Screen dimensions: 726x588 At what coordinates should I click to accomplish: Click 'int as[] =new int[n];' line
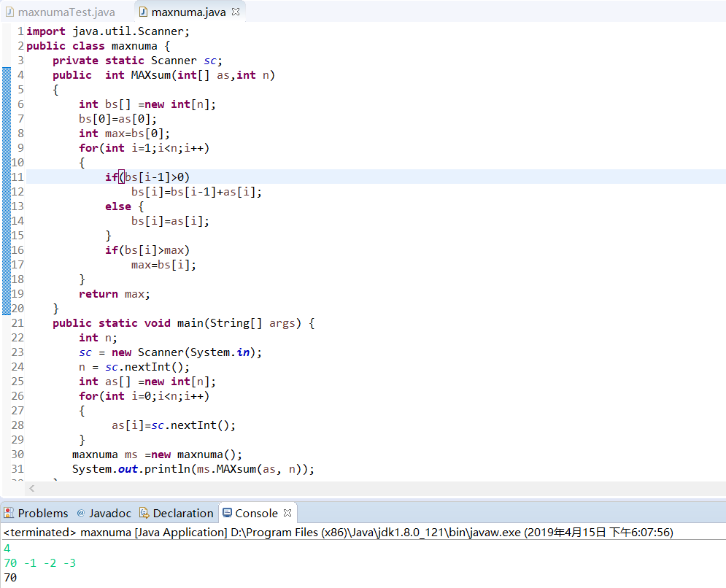point(147,382)
